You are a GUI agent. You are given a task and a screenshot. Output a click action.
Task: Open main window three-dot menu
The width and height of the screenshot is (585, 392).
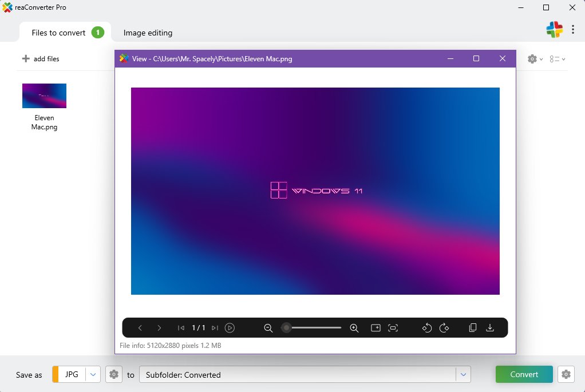573,29
